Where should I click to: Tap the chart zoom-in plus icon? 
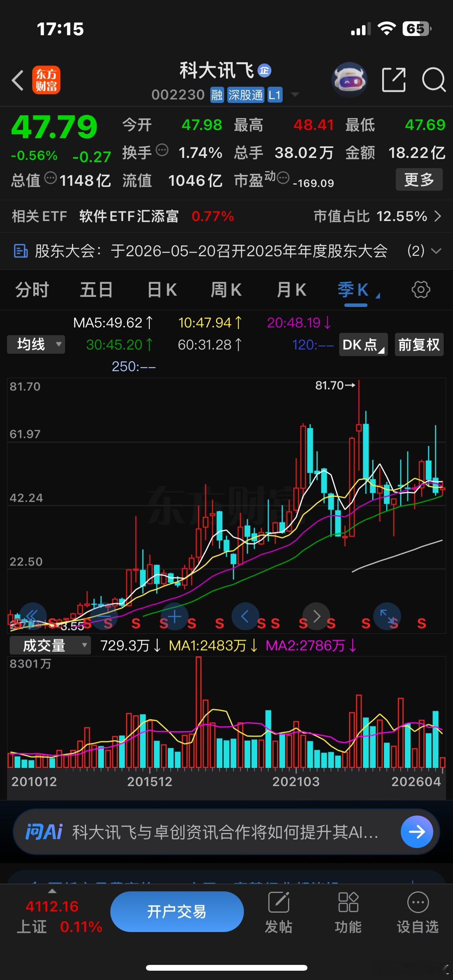(174, 616)
